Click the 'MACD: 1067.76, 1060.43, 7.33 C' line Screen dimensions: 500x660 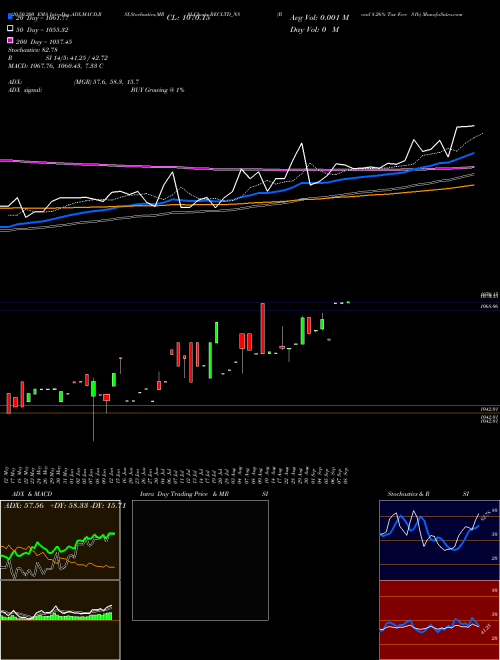coord(56,66)
